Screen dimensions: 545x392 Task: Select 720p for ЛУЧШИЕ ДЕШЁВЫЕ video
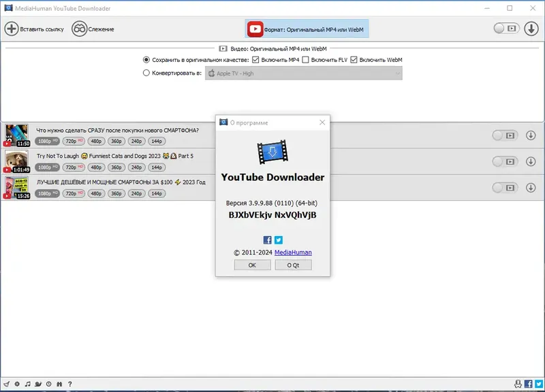click(74, 193)
